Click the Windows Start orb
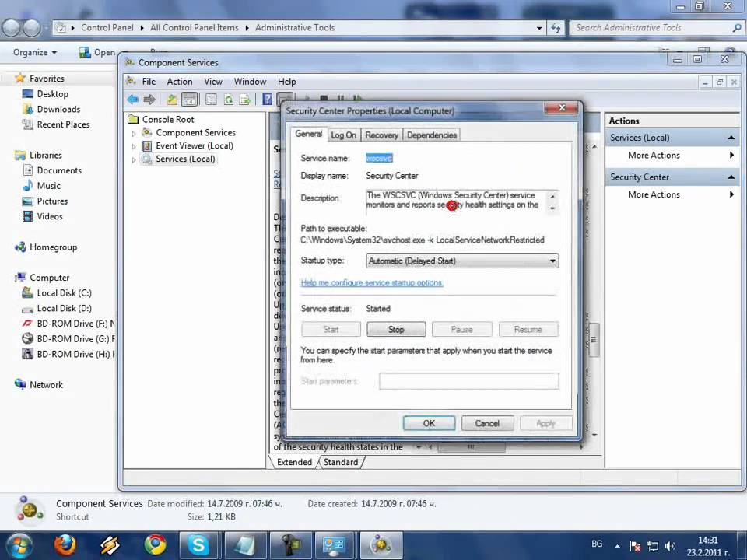747x560 pixels. [18, 546]
